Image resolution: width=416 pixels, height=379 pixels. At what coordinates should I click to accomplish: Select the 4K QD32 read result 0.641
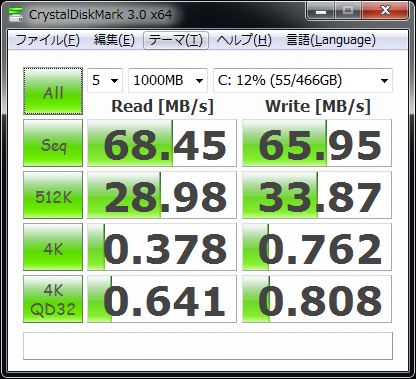point(162,299)
